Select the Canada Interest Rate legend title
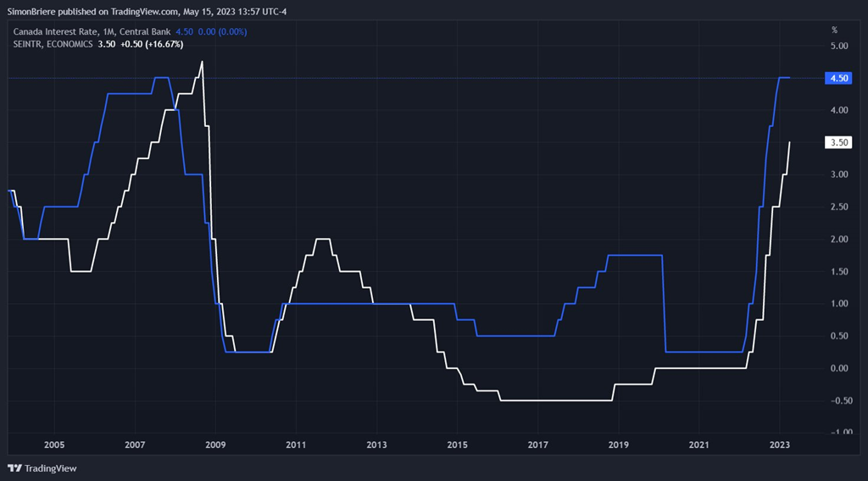The image size is (868, 481). pos(91,31)
